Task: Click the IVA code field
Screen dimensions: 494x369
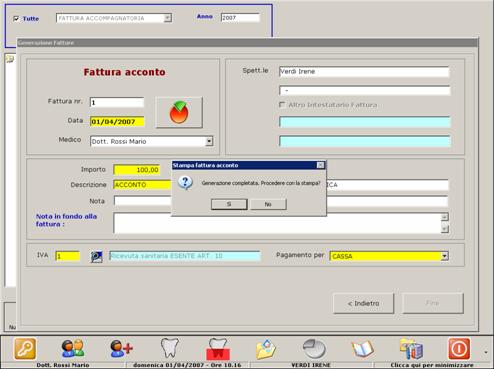Action: coord(68,256)
